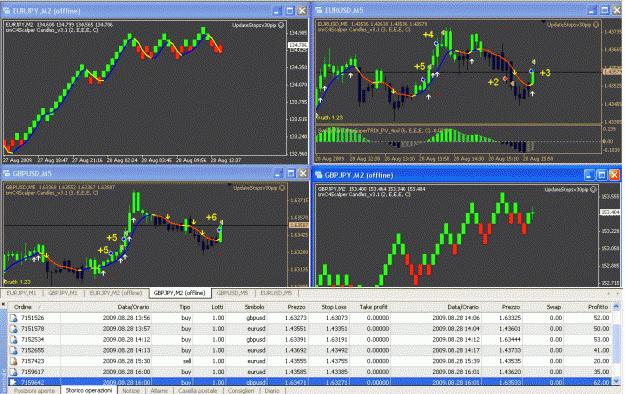The width and height of the screenshot is (625, 394).
Task: Switch to the GBPUSD,M5 chart tab
Action: (232, 293)
